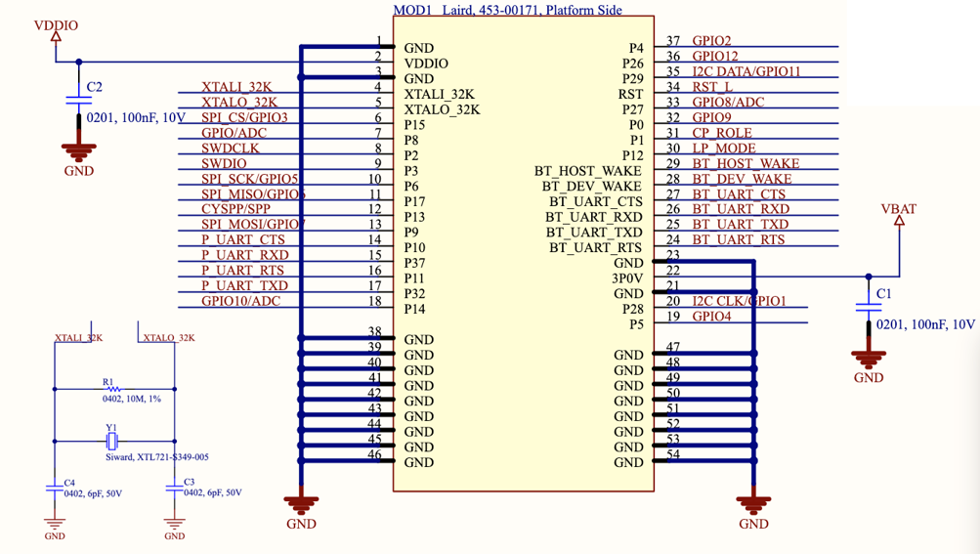Click GND symbol under left ground bus
The width and height of the screenshot is (980, 554).
coord(301,505)
